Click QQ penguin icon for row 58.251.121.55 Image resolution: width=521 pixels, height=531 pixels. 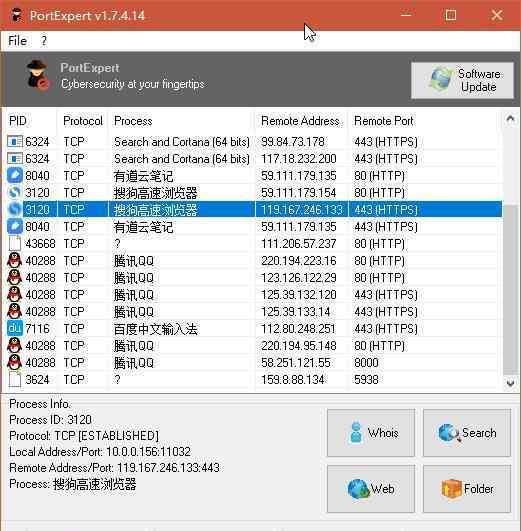coord(15,362)
